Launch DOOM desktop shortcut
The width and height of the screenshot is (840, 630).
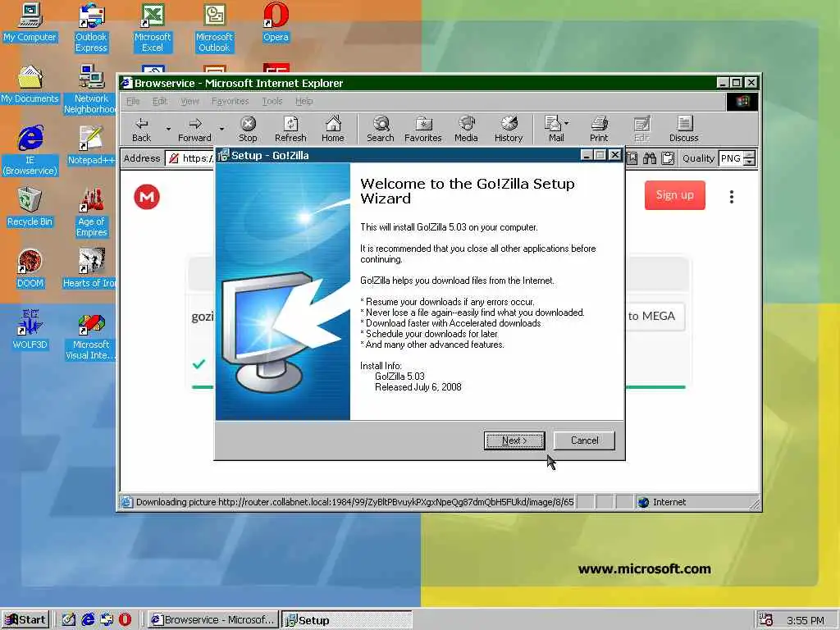(x=30, y=269)
